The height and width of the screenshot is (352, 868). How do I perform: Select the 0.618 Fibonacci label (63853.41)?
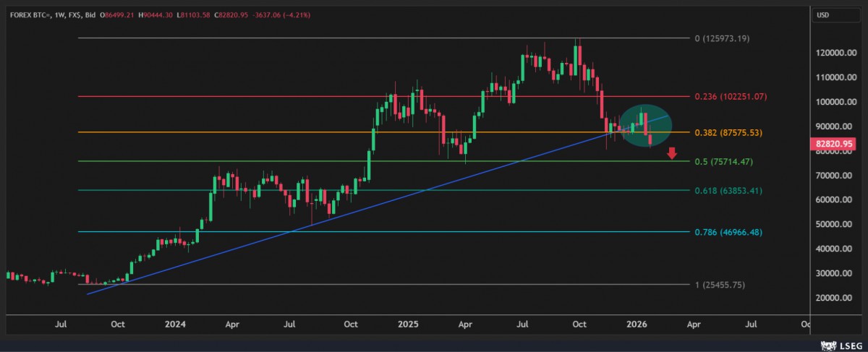click(727, 191)
